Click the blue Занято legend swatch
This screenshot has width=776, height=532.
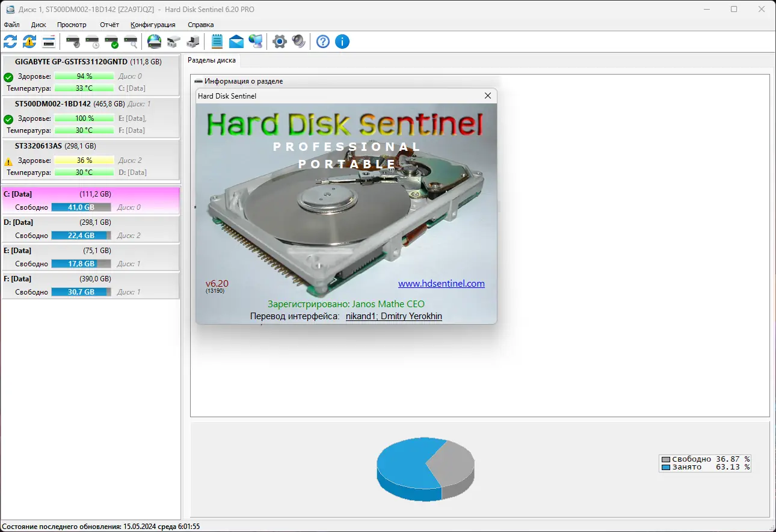[665, 467]
